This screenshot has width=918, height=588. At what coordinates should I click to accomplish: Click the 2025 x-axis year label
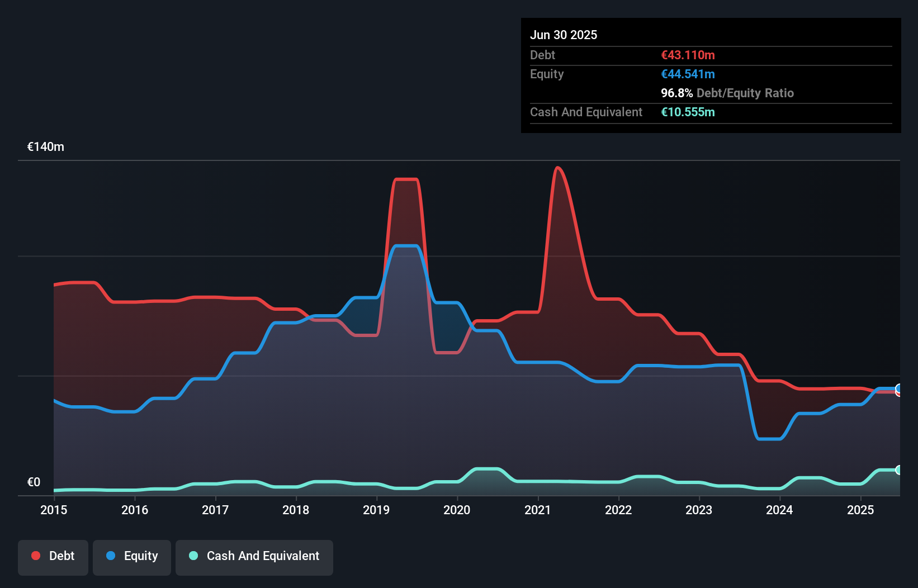[x=860, y=510]
